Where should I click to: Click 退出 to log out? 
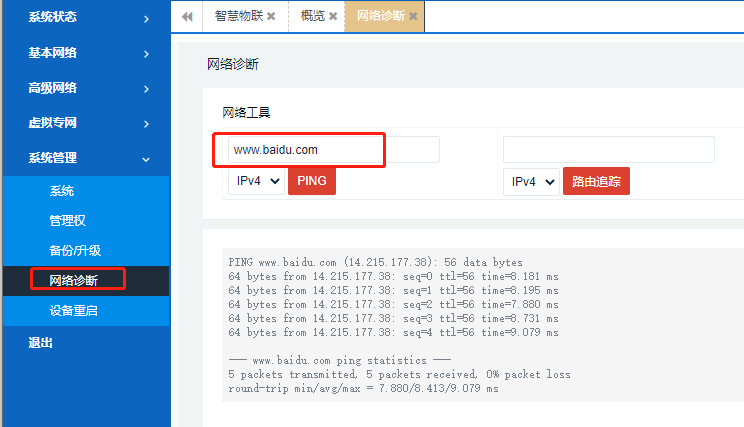point(41,343)
